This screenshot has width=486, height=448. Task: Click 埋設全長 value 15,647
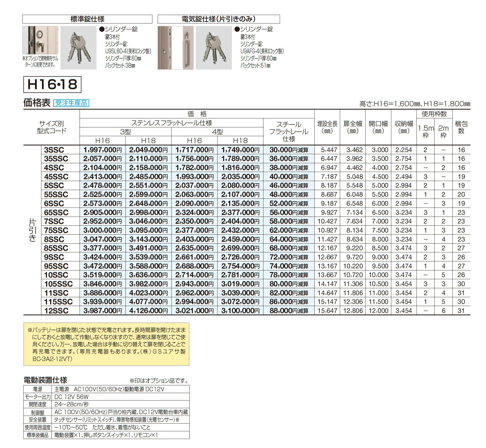coord(327,311)
